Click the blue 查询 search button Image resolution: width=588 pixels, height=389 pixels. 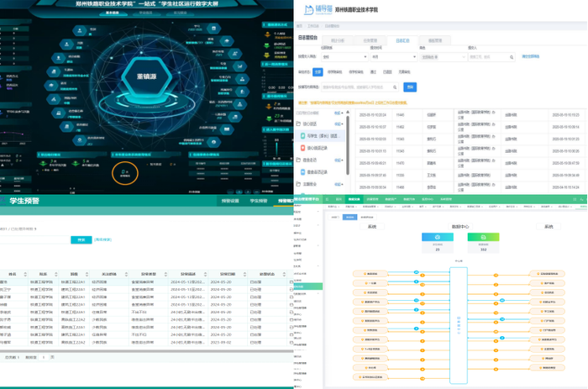point(410,87)
